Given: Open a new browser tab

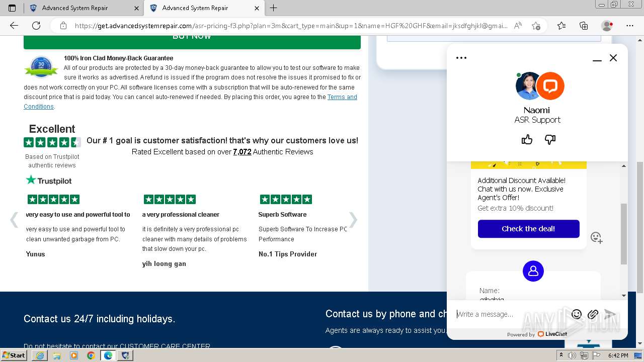Looking at the screenshot, I should [x=274, y=8].
